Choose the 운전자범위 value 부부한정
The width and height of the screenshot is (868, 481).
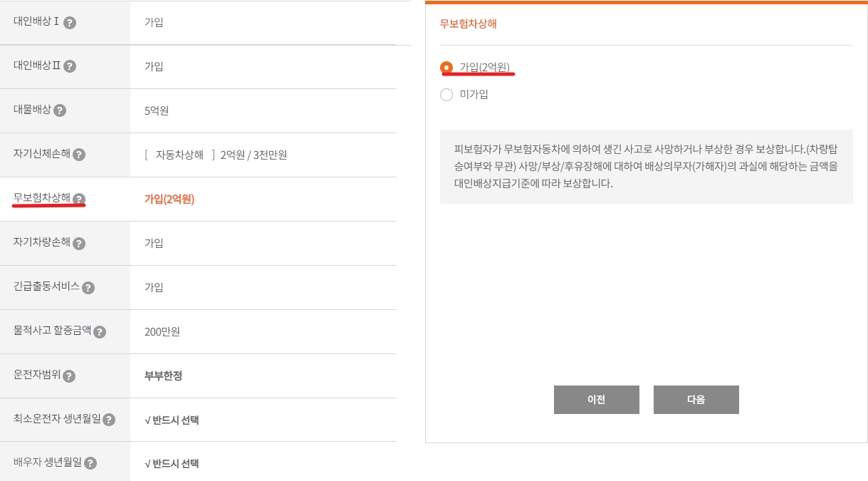coord(163,376)
